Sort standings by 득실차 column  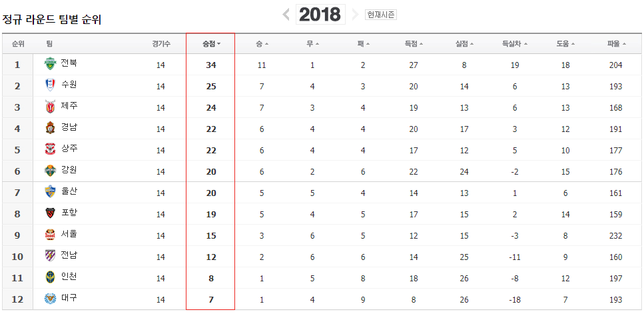(x=515, y=43)
